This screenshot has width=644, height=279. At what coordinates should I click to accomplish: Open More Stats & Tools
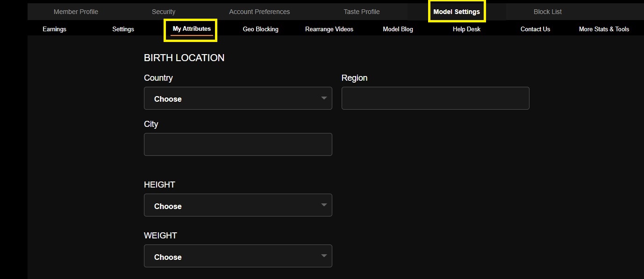pos(604,29)
